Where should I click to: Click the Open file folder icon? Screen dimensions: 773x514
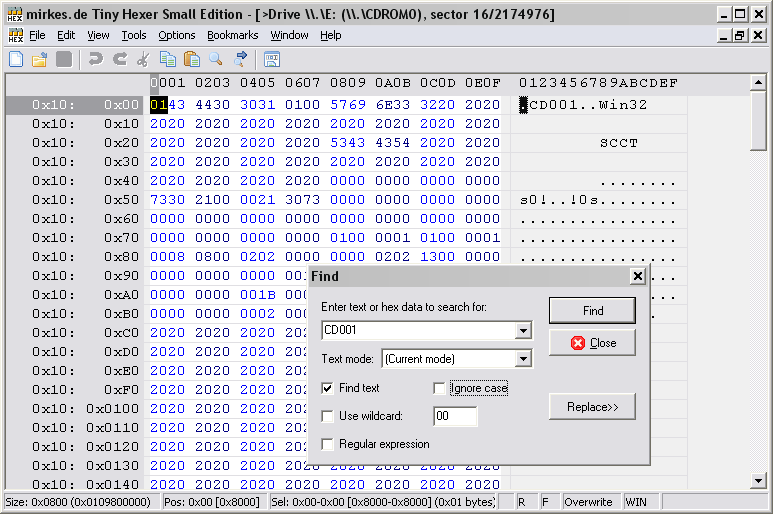coord(40,60)
